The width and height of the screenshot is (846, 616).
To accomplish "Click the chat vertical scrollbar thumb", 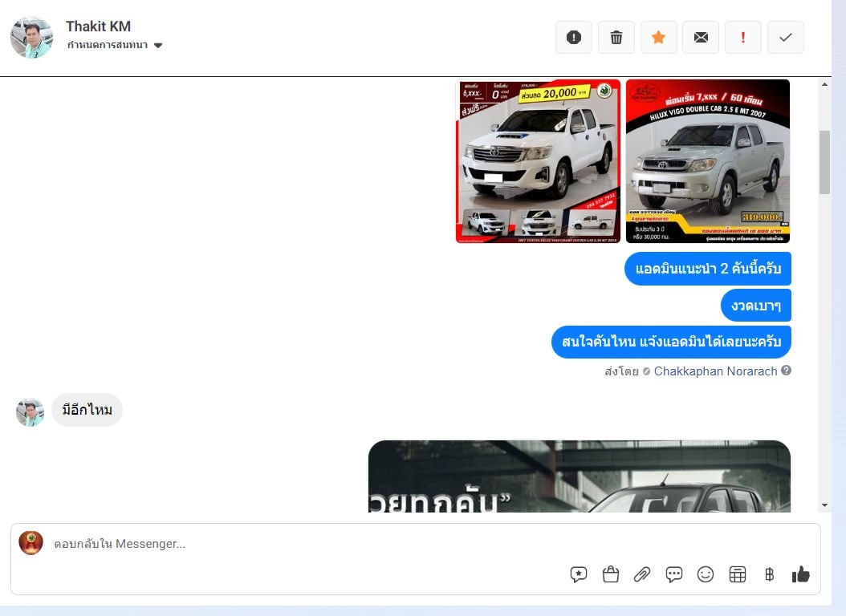I will [x=824, y=162].
